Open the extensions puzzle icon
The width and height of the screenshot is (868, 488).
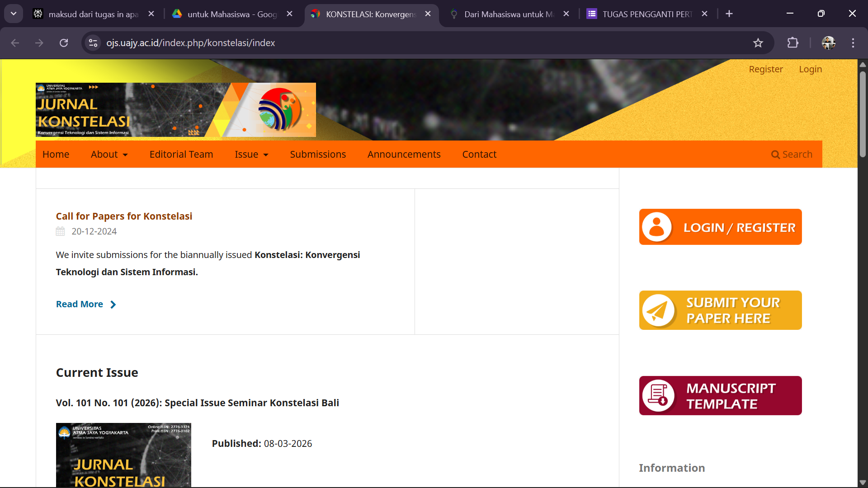793,43
